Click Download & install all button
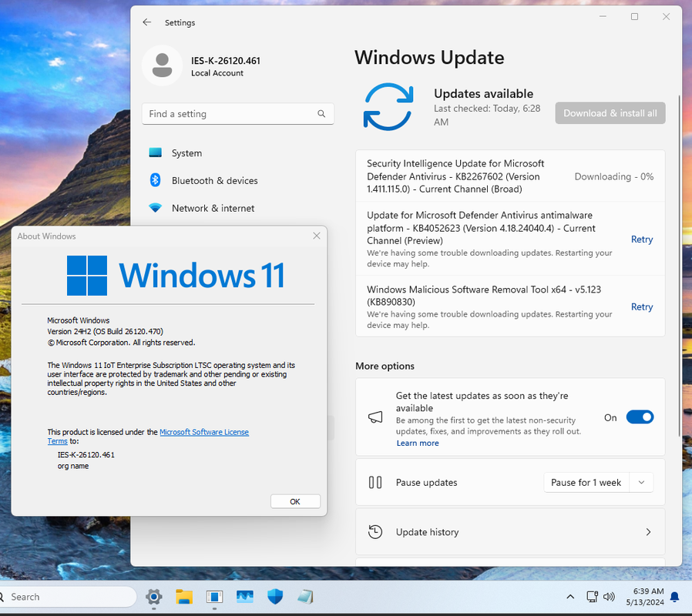 pos(610,113)
